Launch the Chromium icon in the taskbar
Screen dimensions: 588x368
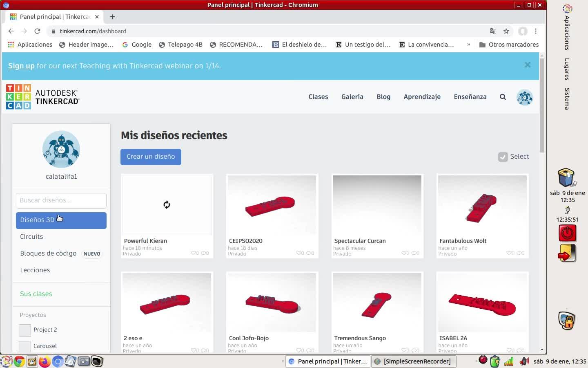(58, 361)
